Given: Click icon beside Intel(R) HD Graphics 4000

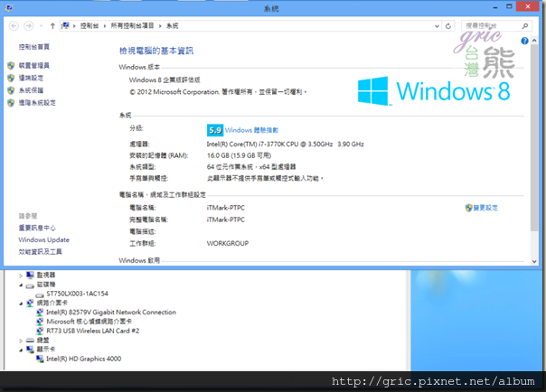Looking at the screenshot, I should (40, 359).
